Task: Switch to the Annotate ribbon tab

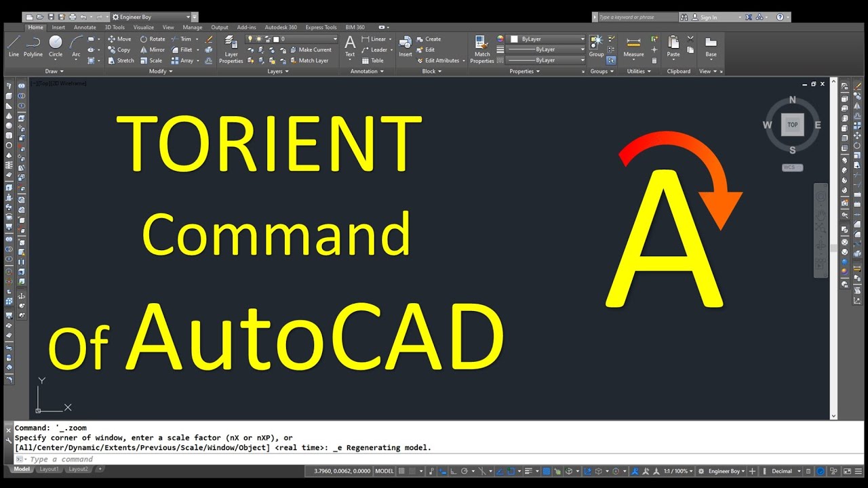Action: click(85, 28)
